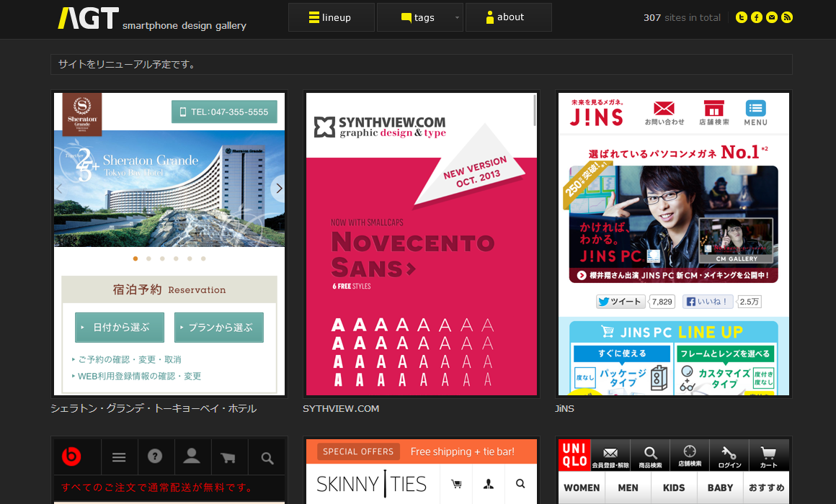Click the SPECIAL OFFERS label
The width and height of the screenshot is (836, 504).
click(x=358, y=451)
